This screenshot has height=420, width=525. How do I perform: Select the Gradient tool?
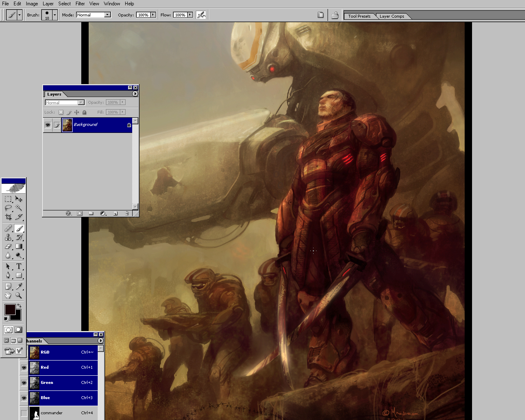point(19,247)
